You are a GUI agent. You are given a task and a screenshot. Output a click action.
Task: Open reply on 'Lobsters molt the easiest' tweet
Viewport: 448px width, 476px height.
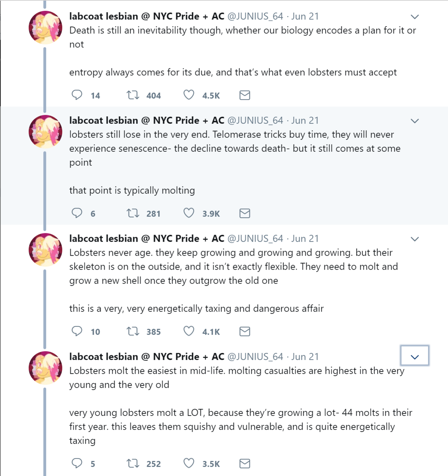click(77, 463)
